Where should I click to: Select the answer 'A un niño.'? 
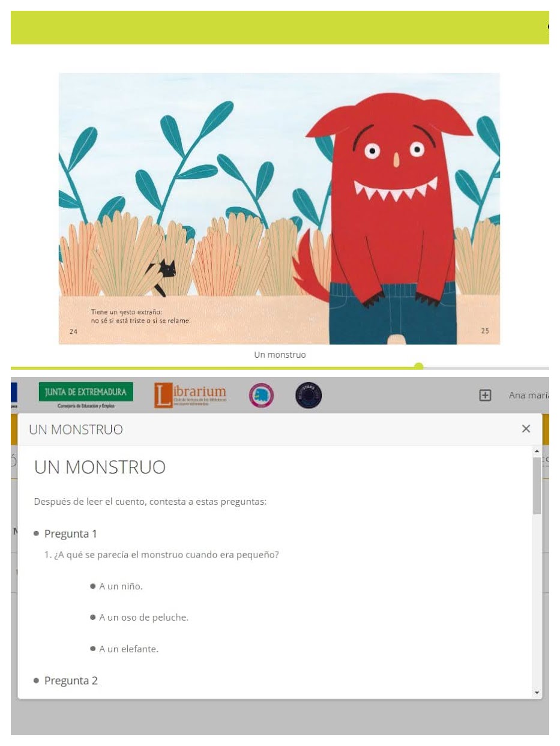pyautogui.click(x=121, y=586)
